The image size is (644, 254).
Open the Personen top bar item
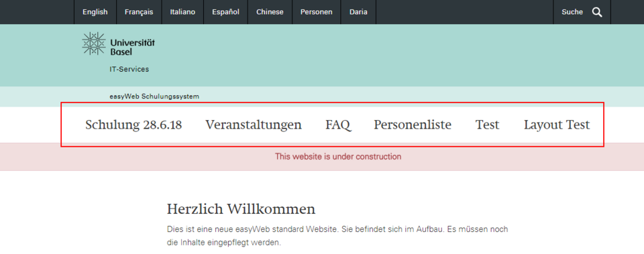(x=316, y=12)
